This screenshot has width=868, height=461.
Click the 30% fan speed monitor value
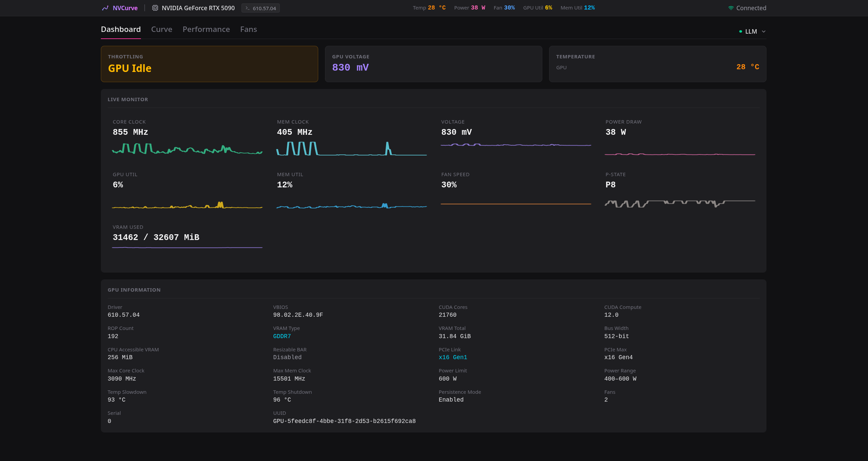(449, 185)
